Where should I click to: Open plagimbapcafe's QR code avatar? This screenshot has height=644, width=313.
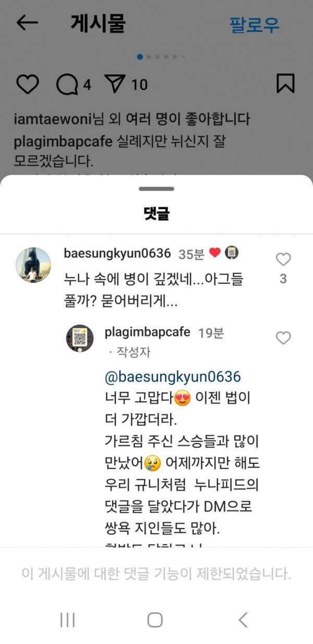(80, 338)
